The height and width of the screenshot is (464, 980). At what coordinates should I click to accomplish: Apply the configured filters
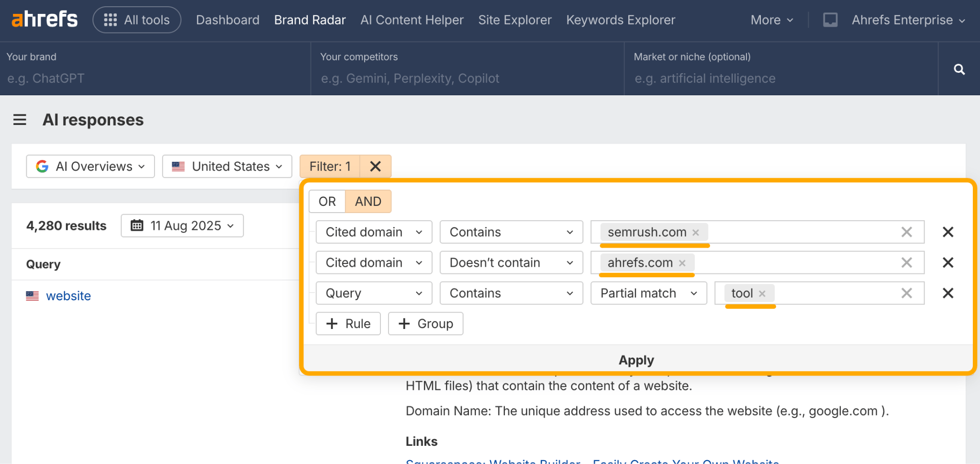[x=636, y=360]
